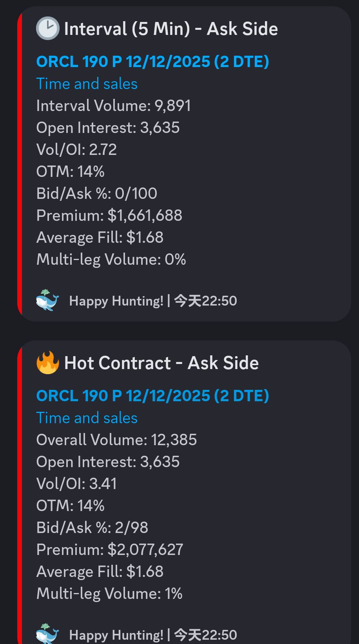Click the Multi-leg Volume 1% line
Screen dimensions: 359x644
coord(109,594)
